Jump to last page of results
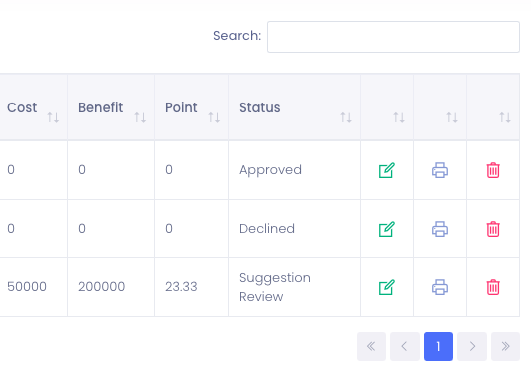The image size is (531, 371). pyautogui.click(x=505, y=346)
